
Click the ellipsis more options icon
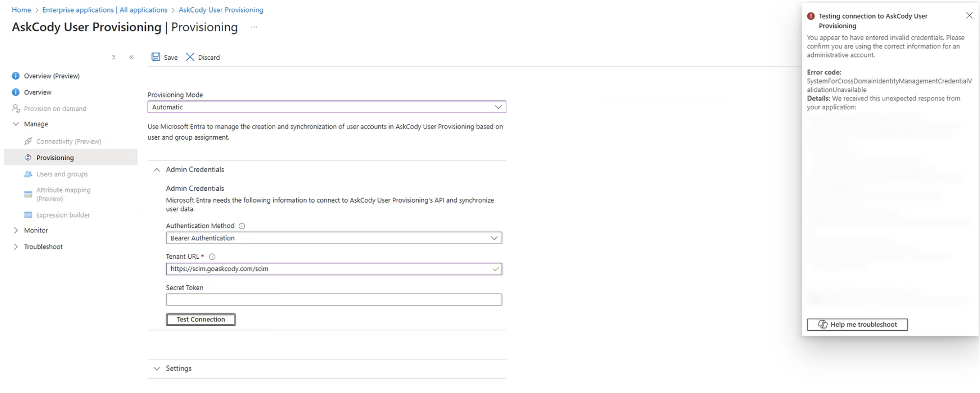click(x=254, y=27)
